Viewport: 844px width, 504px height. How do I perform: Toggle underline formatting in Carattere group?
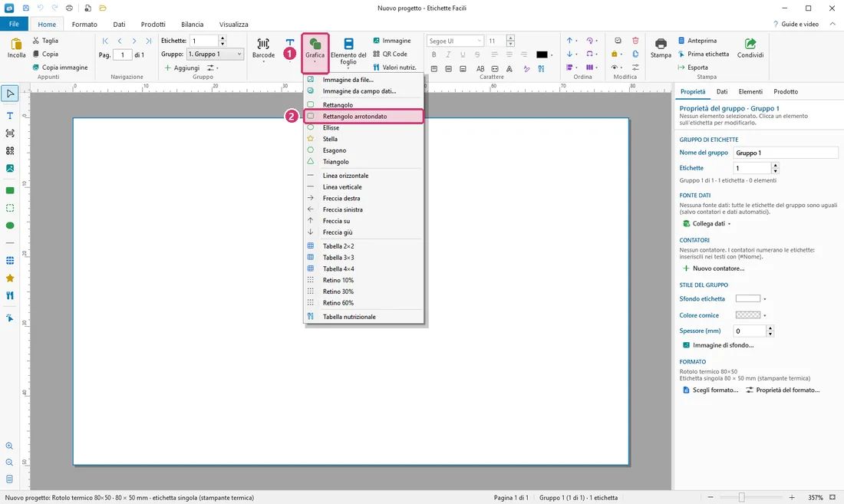463,54
